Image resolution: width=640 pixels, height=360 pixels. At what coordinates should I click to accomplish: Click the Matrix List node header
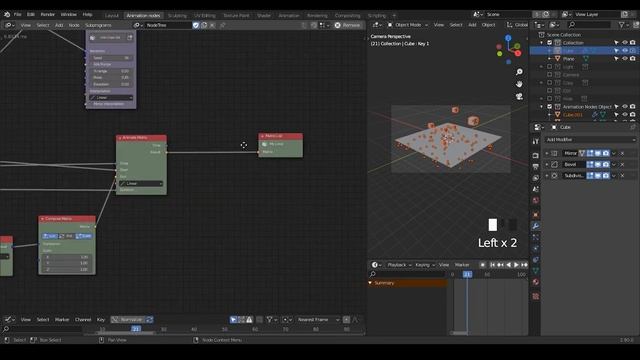tap(280, 136)
